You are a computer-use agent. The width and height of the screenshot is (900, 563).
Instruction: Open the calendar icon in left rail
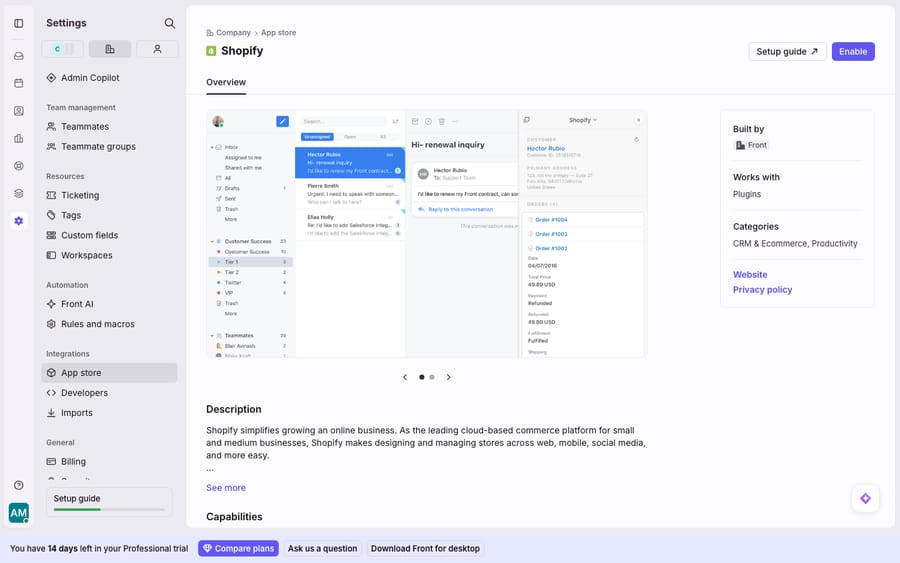(x=19, y=83)
